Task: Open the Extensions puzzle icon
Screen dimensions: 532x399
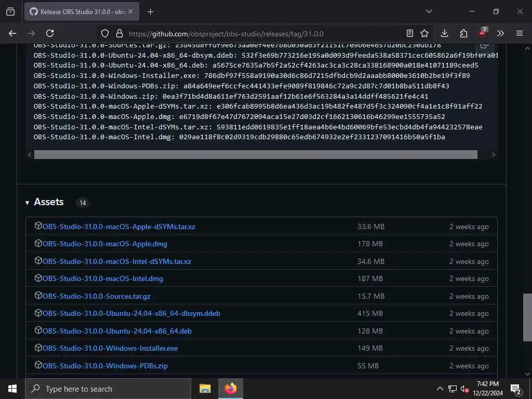Action: [463, 33]
